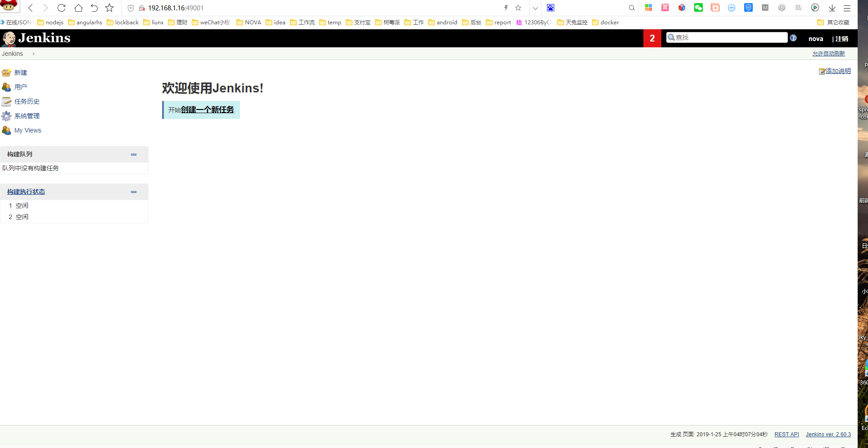Click the red notification badge showing 2
This screenshot has height=448, width=868.
[652, 38]
